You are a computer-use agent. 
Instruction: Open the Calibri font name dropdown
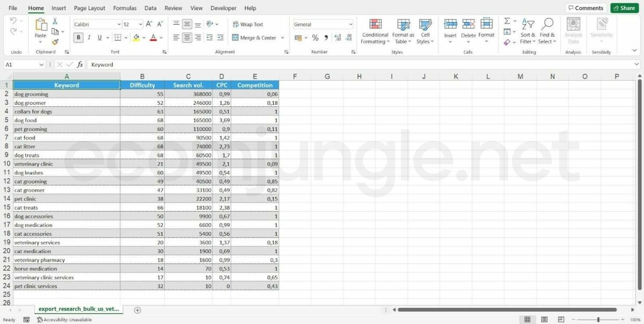click(119, 24)
